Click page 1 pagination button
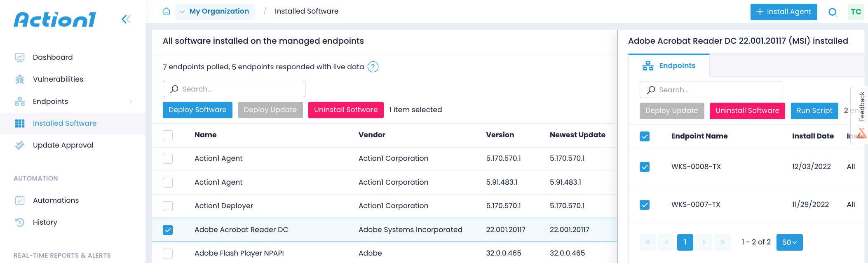This screenshot has width=868, height=263. click(x=685, y=242)
